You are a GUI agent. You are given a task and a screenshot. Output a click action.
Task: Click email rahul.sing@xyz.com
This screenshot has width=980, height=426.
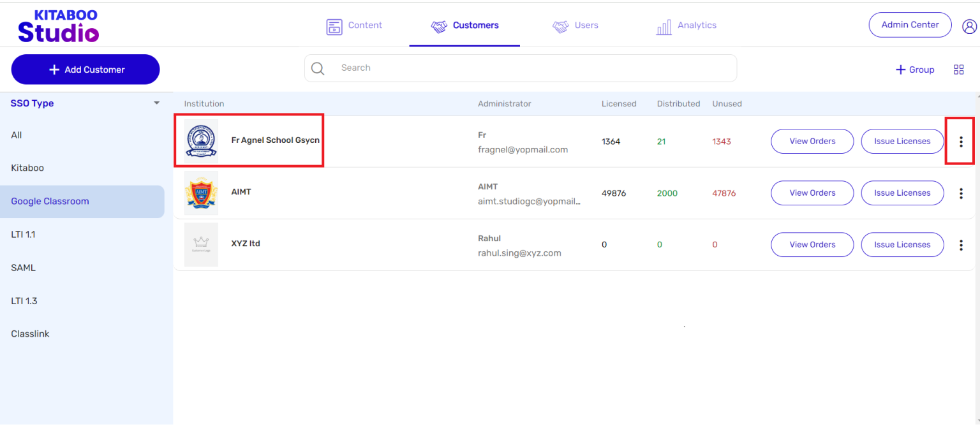[x=519, y=253]
